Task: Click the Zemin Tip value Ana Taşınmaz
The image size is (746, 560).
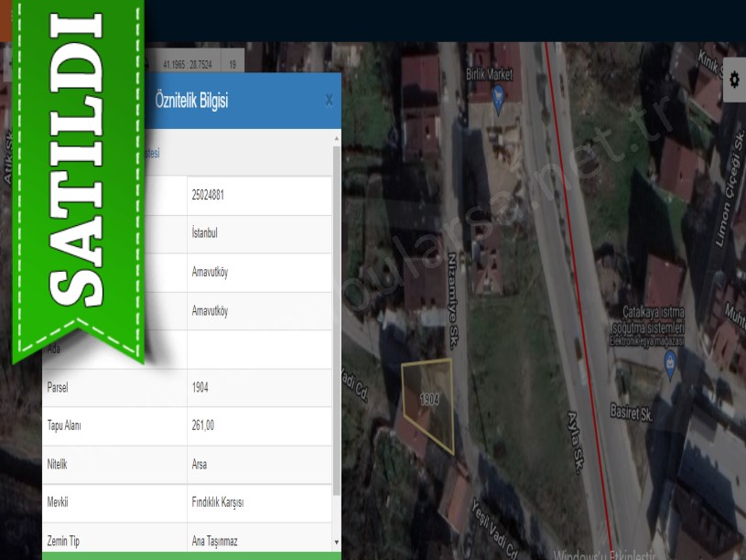Action: 259,541
